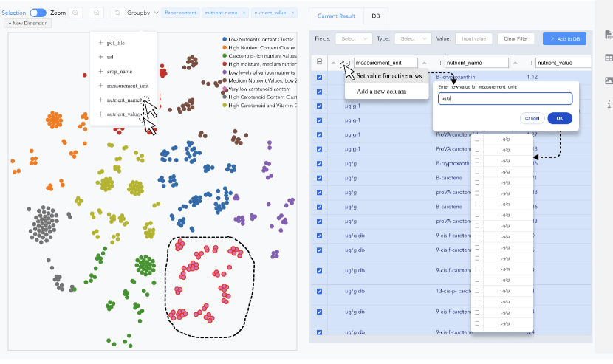
Task: Click the New Dimension button
Action: coord(28,23)
